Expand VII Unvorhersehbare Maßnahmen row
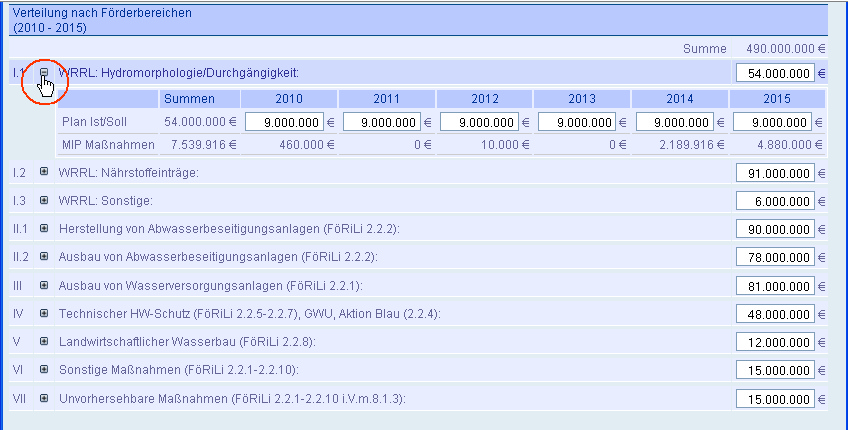848x430 pixels. click(44, 398)
